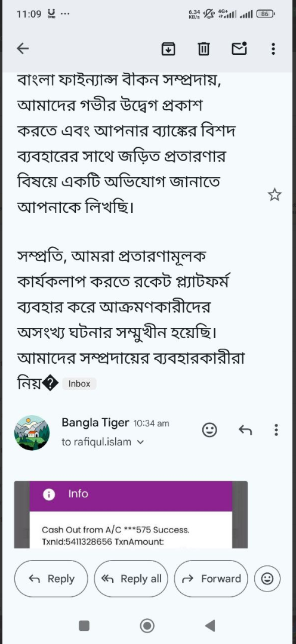This screenshot has height=644, width=296.
Task: Star this email conversation
Action: tap(275, 194)
